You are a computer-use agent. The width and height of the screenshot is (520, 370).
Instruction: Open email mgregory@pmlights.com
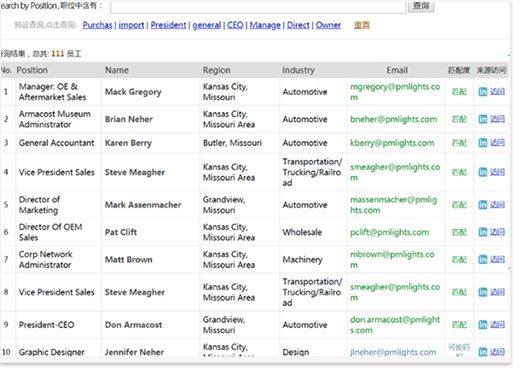(x=395, y=92)
